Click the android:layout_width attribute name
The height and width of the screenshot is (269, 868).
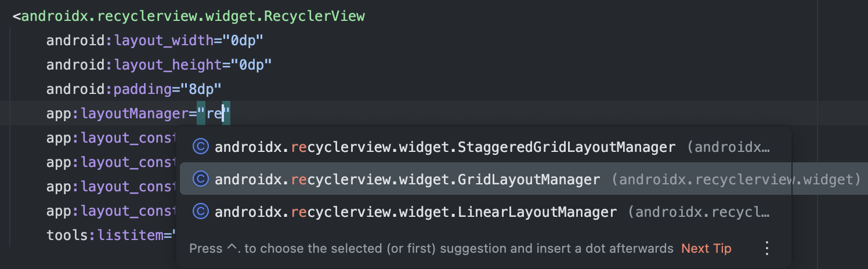pyautogui.click(x=131, y=41)
